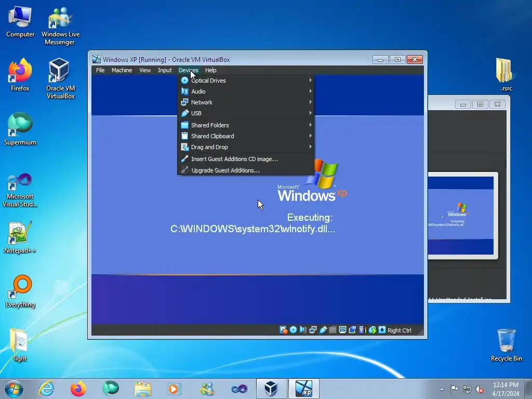Image resolution: width=532 pixels, height=399 pixels.
Task: Open the Drag and Drop submenu
Action: (246, 147)
